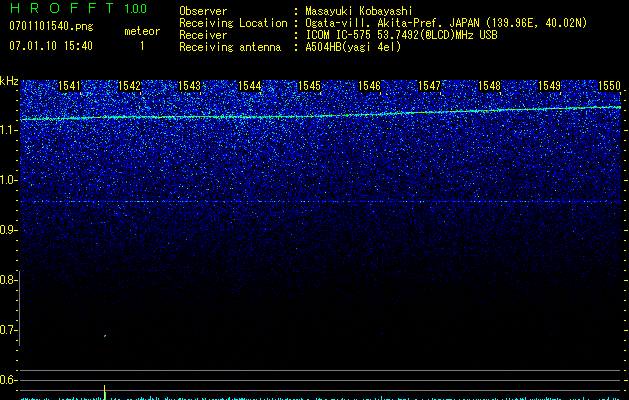Click the Observer label

point(203,11)
